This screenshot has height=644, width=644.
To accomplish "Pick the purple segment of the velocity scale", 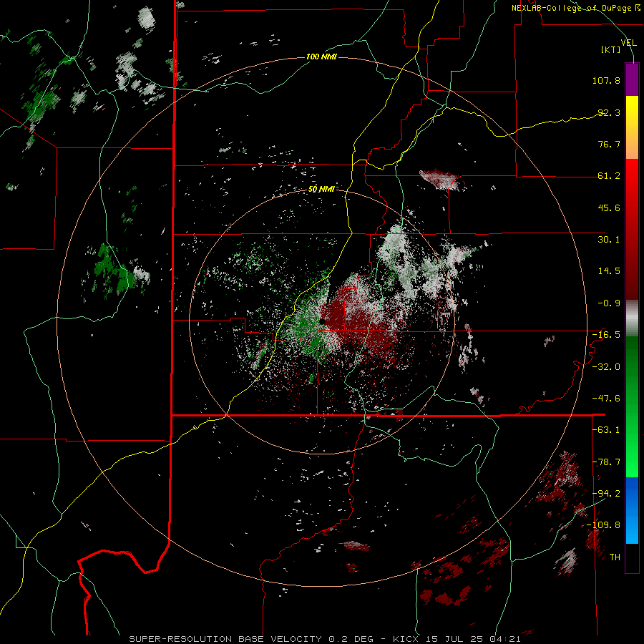I will click(632, 79).
